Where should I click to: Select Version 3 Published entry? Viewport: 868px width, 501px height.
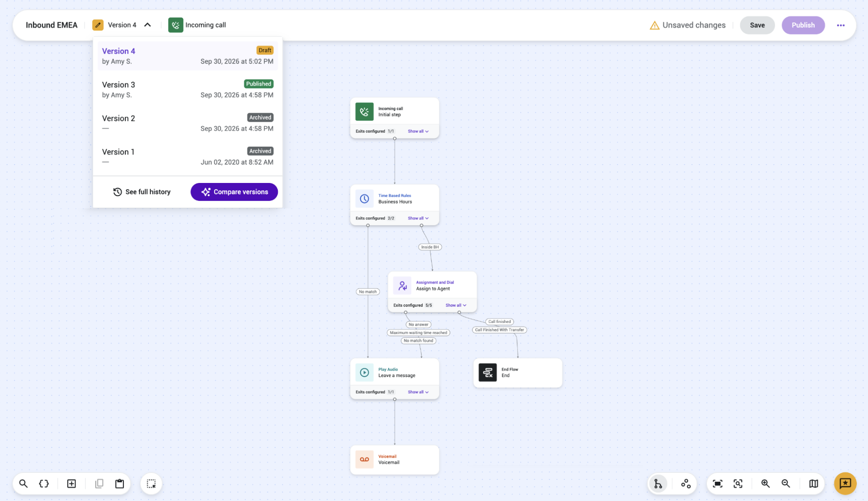187,89
